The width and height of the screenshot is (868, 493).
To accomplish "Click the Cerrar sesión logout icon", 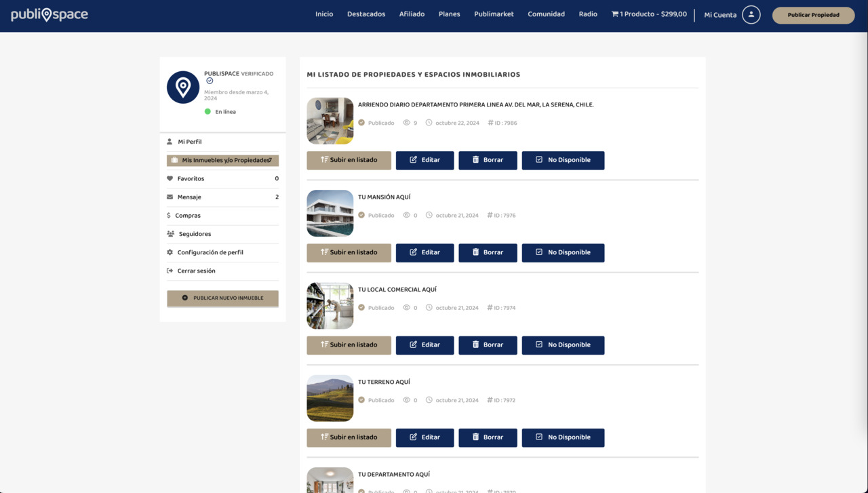I will point(170,271).
